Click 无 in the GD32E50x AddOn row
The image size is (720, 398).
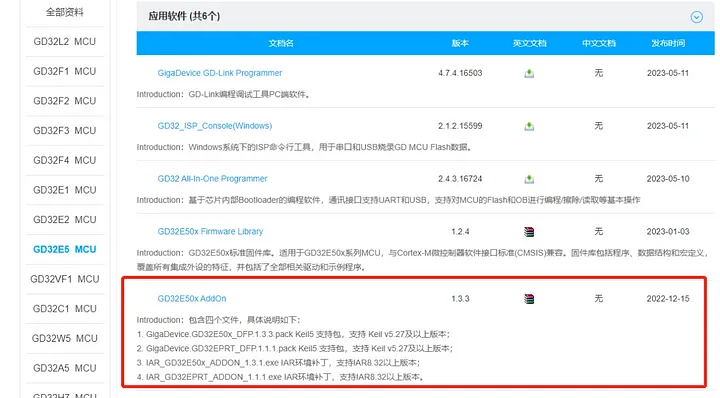(599, 298)
